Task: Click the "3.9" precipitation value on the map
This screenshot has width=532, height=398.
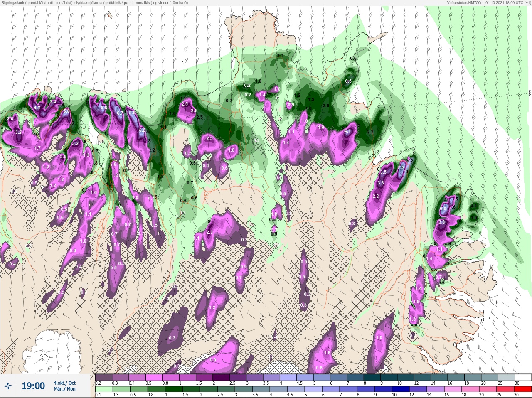Action: coord(441,222)
